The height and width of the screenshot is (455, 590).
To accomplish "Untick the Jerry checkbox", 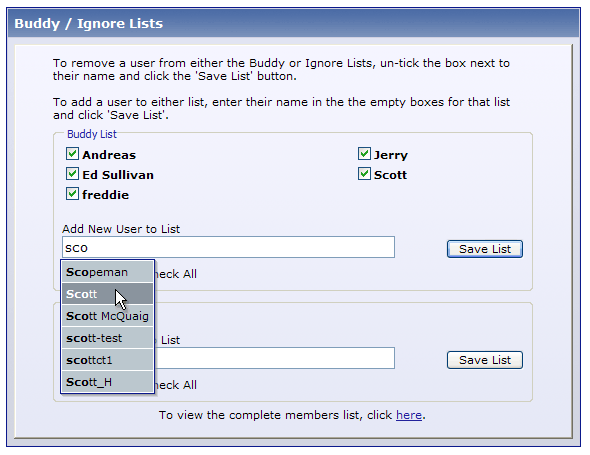I will tap(364, 154).
